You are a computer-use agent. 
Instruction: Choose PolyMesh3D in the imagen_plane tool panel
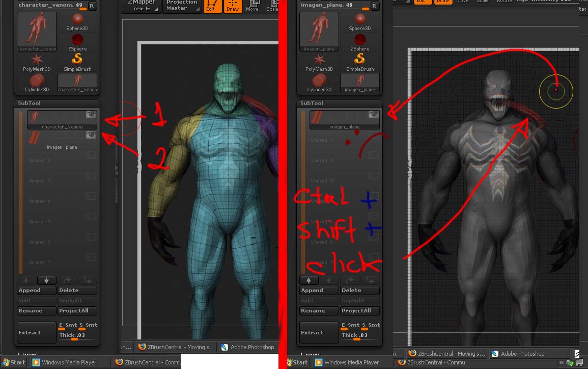pyautogui.click(x=319, y=62)
